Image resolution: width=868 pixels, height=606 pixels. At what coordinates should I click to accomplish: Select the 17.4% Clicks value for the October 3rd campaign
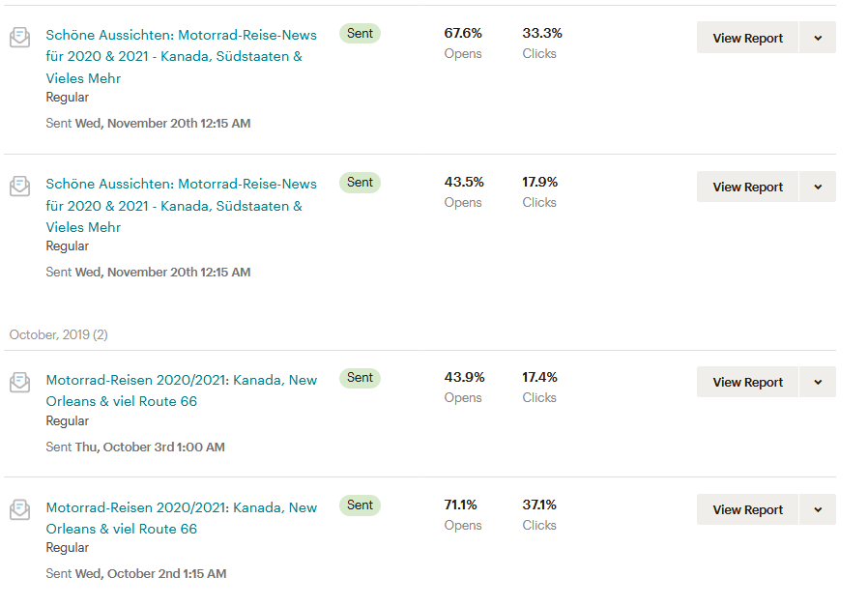coord(538,377)
